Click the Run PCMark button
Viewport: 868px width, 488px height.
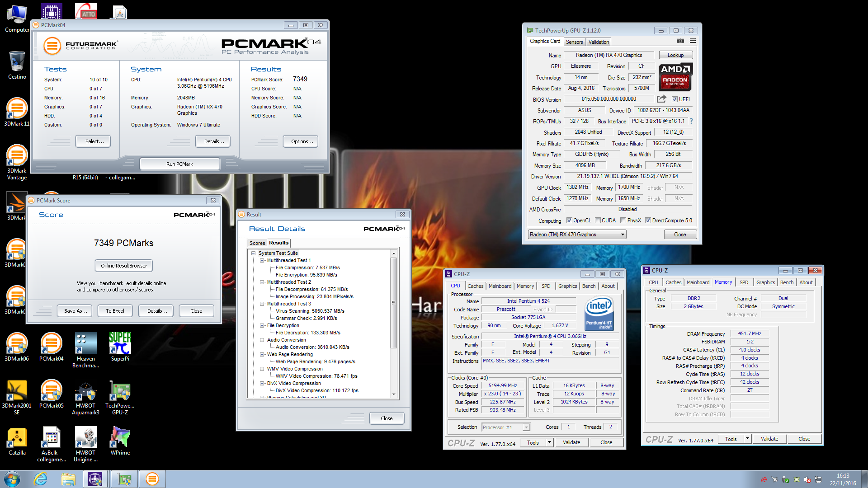179,164
